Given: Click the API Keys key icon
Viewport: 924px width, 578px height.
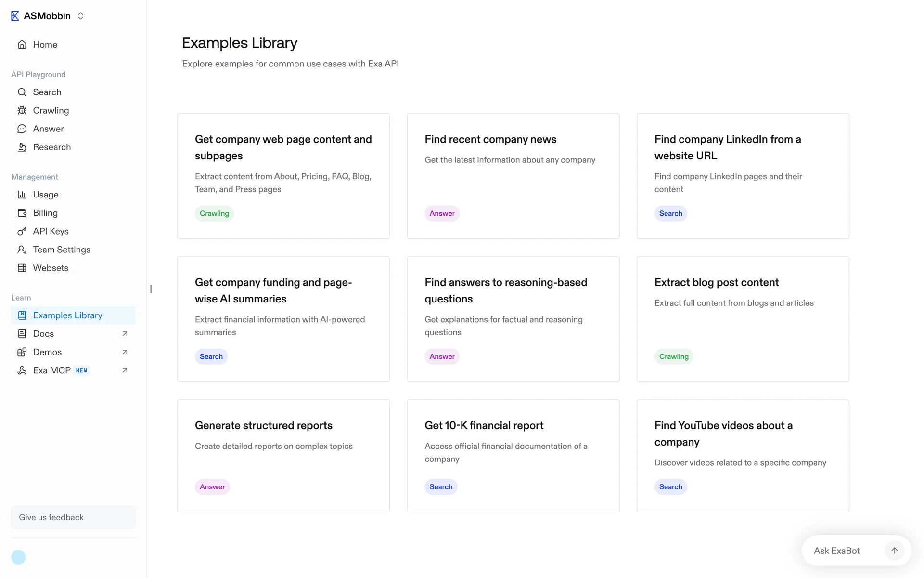Looking at the screenshot, I should (x=22, y=231).
